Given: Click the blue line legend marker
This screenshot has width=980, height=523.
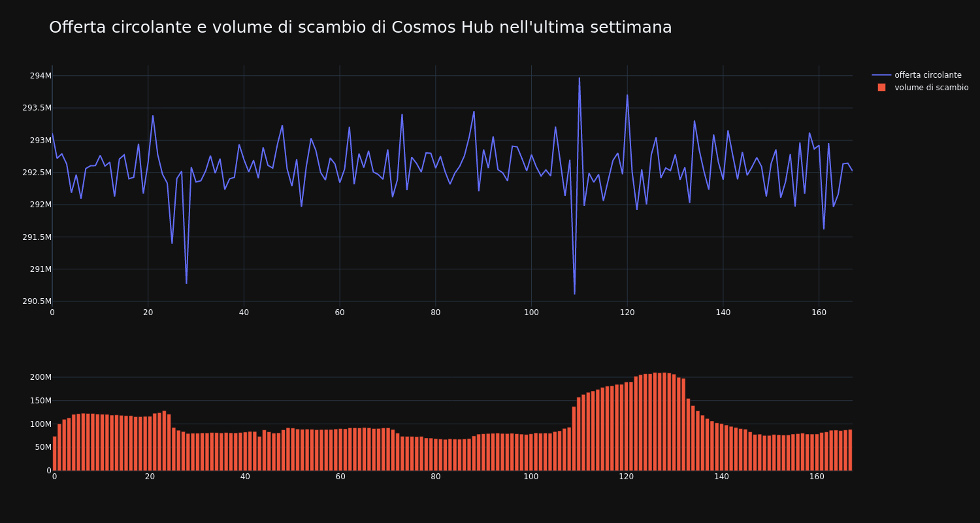Looking at the screenshot, I should click(881, 75).
